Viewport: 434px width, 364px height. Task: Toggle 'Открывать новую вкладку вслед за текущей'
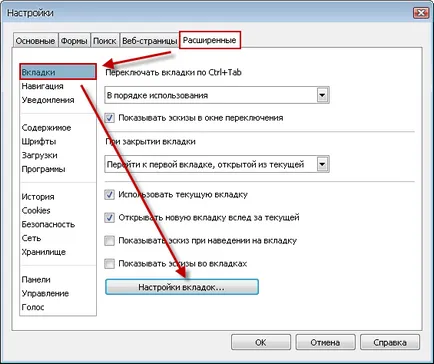[x=109, y=218]
